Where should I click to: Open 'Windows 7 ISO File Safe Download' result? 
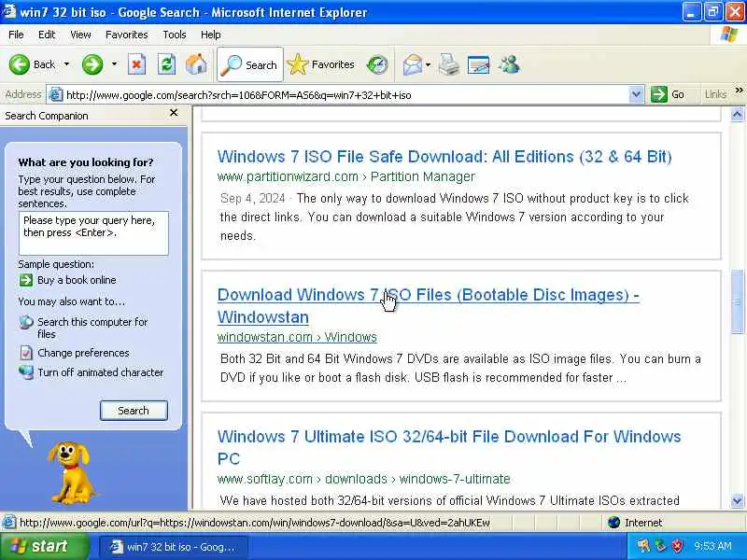click(444, 157)
